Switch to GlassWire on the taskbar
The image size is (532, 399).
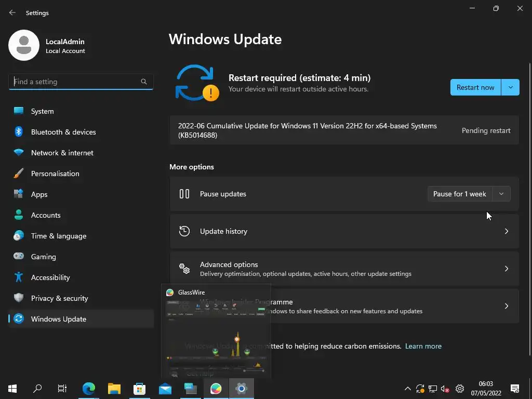click(x=216, y=389)
